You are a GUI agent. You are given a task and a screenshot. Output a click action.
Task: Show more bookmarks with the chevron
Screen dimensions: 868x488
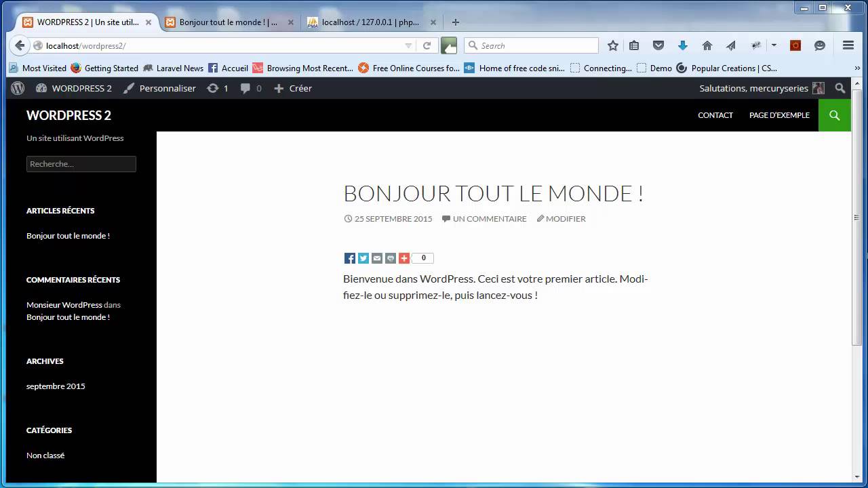pos(857,68)
